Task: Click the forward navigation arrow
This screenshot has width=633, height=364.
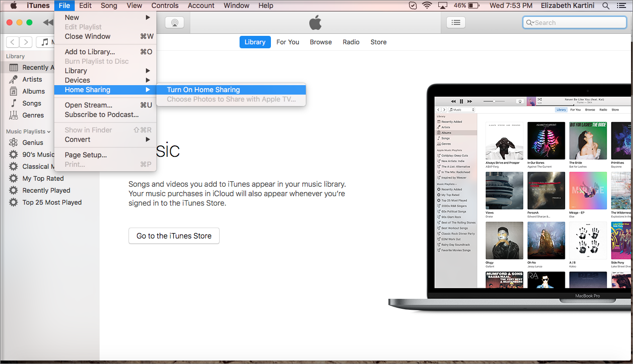Action: tap(26, 42)
